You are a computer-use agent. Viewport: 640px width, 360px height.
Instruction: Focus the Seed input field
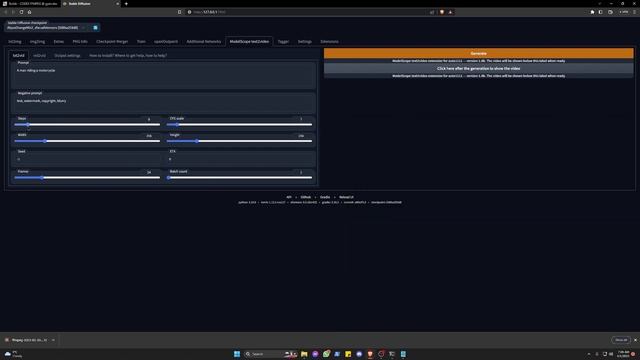point(87,159)
